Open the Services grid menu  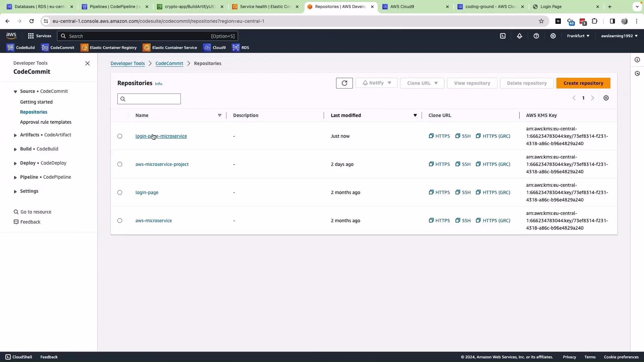tap(40, 36)
